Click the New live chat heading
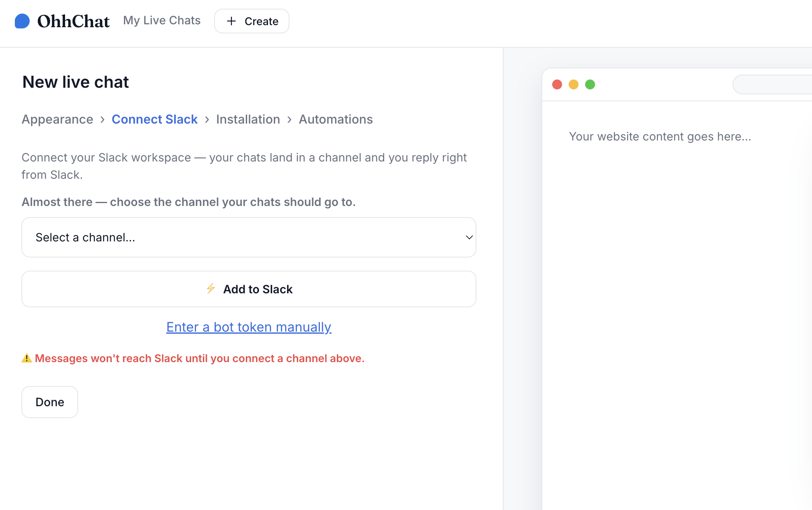The image size is (812, 510). 76,82
